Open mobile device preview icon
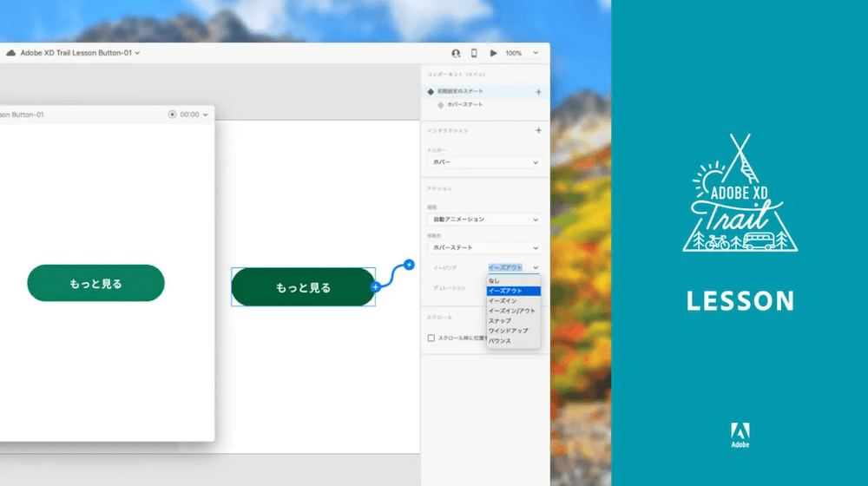 click(x=474, y=53)
